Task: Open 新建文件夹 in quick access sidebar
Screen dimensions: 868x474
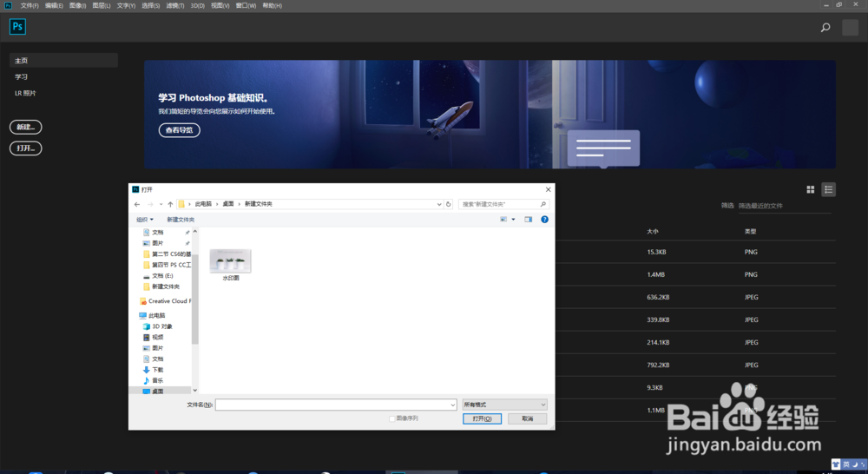Action: (161, 286)
